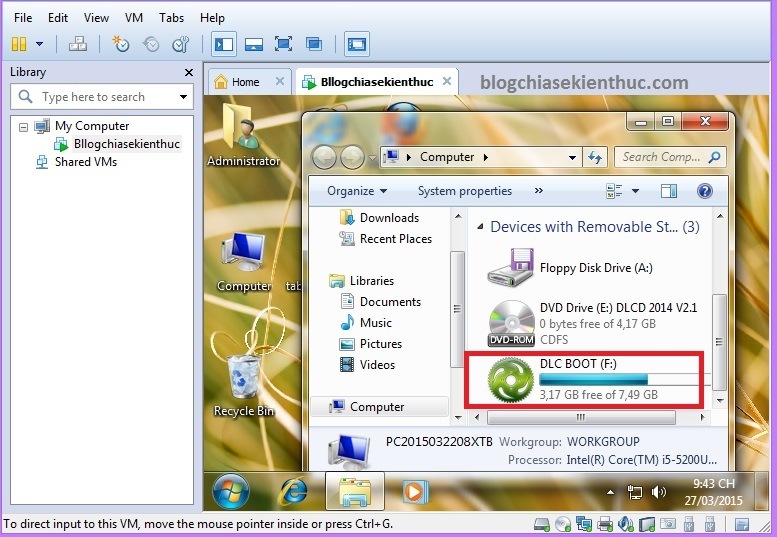The width and height of the screenshot is (777, 537).
Task: Open the volume speaker tray icon
Action: point(659,492)
